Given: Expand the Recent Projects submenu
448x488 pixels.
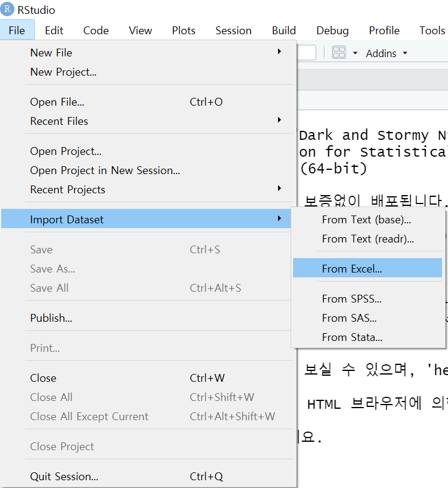Looking at the screenshot, I should [146, 190].
